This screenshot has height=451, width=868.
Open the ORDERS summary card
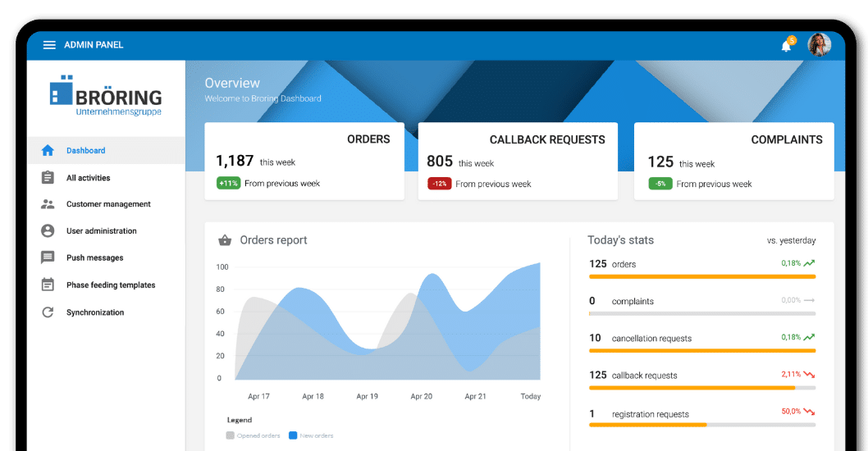304,161
